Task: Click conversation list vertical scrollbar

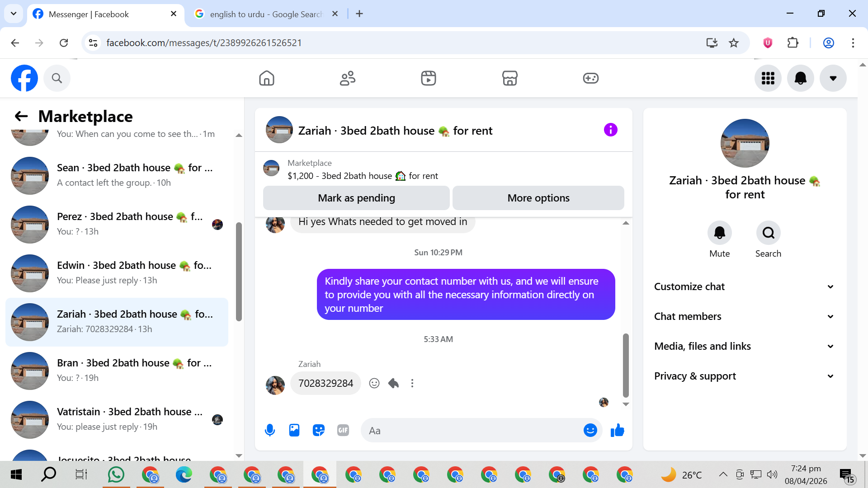Action: 239,271
